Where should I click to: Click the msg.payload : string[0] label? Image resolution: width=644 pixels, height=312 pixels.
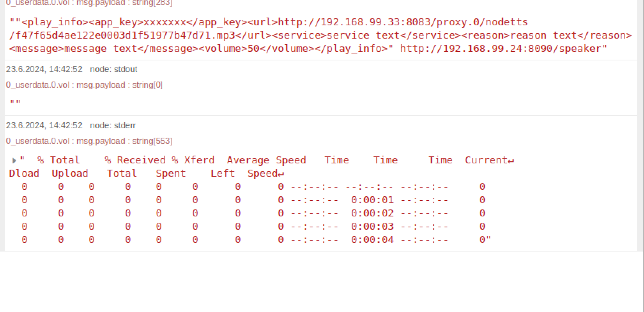(119, 85)
